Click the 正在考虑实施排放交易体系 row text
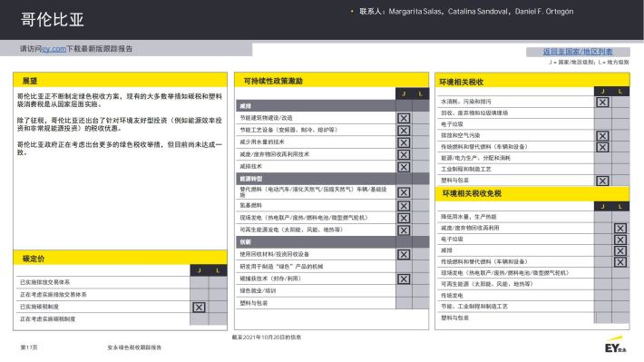Viewport: 644px width, 362px height. point(53,295)
